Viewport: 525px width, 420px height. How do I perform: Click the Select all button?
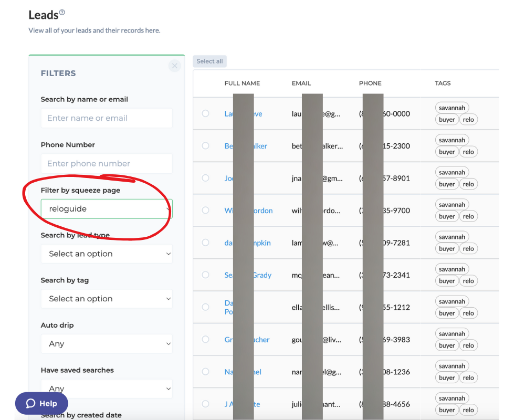coord(209,61)
